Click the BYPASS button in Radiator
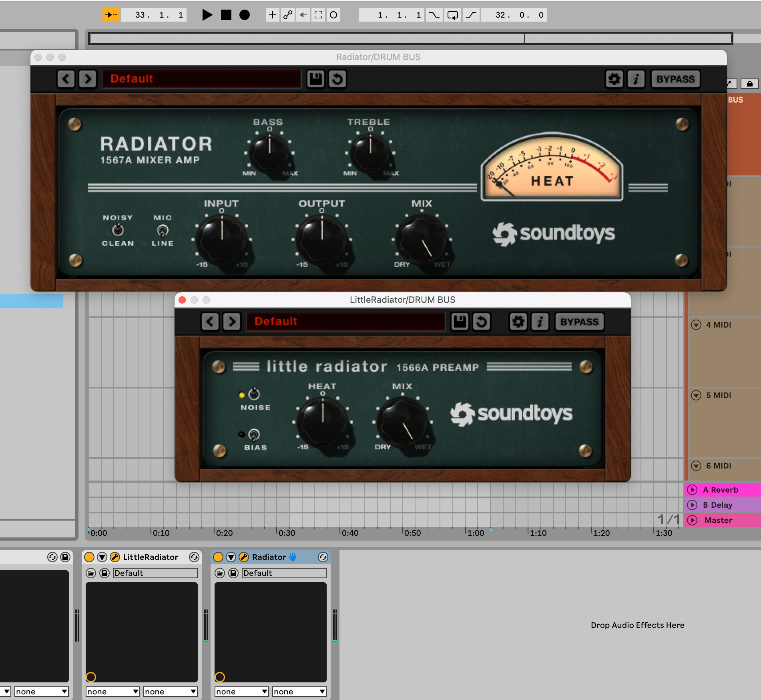 click(676, 79)
